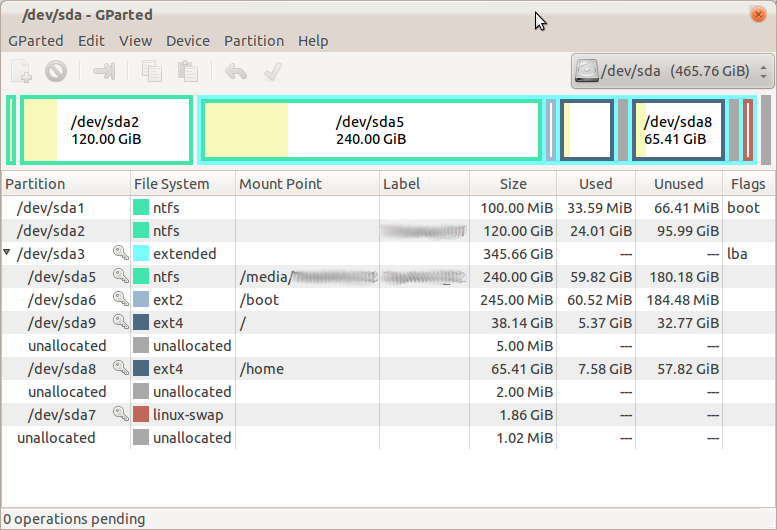Click the Apply all operations checkmark

point(270,71)
